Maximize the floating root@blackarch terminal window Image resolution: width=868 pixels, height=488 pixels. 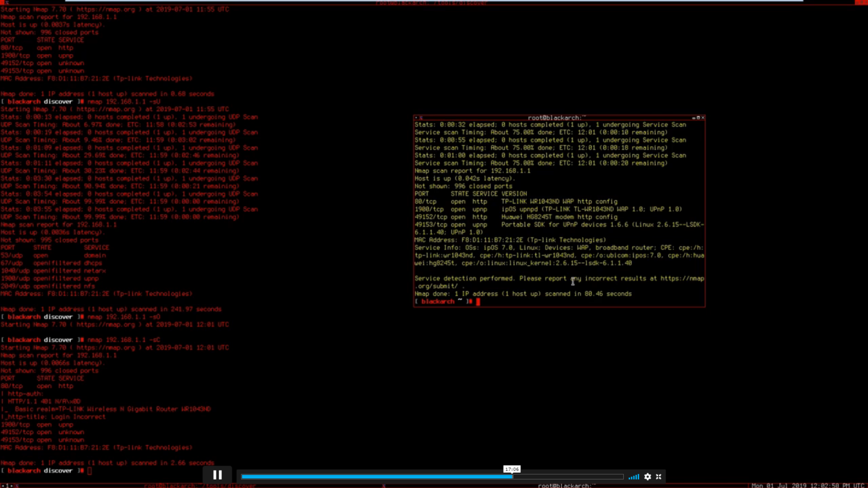(x=698, y=118)
